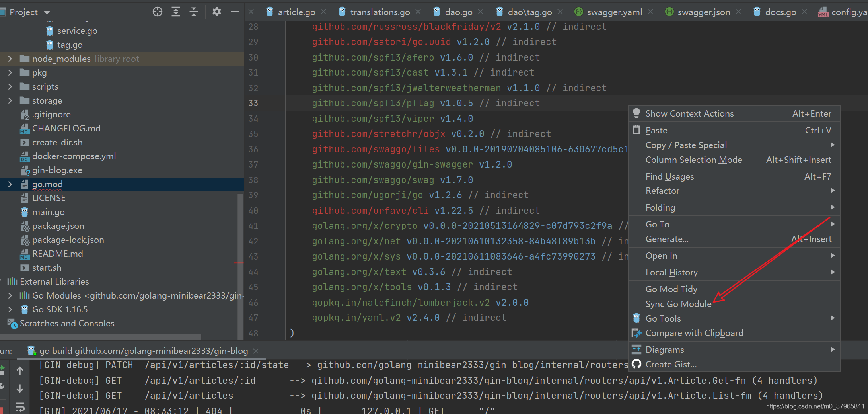868x414 pixels.
Task: Switch to the translations.go tab
Action: 379,12
